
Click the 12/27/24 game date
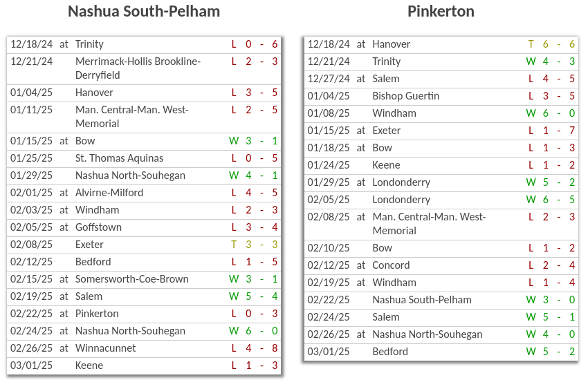[329, 79]
